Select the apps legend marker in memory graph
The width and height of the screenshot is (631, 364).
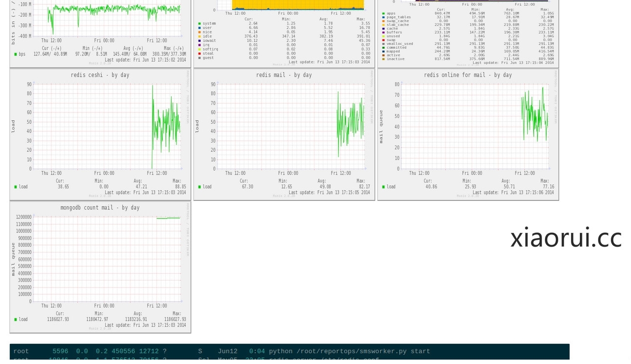384,14
